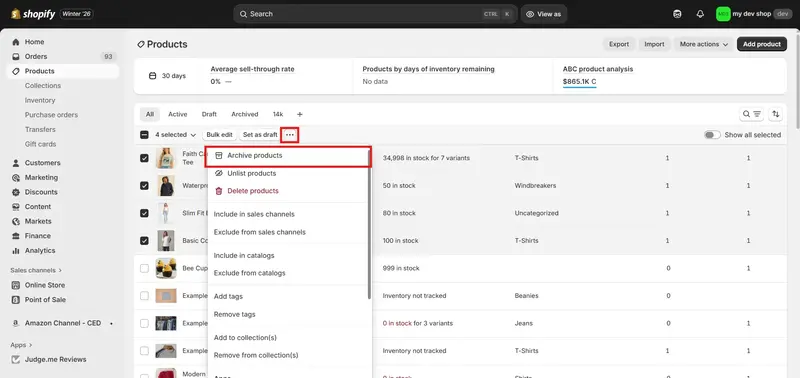This screenshot has height=378, width=800.
Task: Click the Shopify logo
Action: coord(33,14)
